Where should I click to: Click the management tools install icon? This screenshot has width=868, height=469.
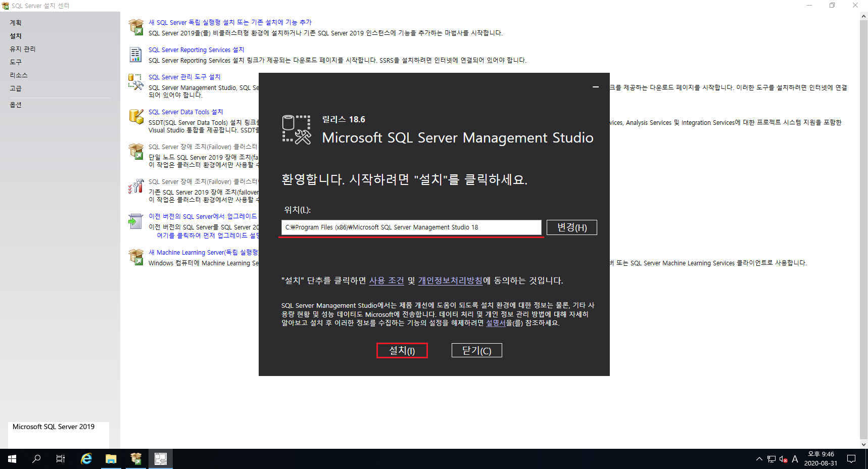tap(136, 82)
